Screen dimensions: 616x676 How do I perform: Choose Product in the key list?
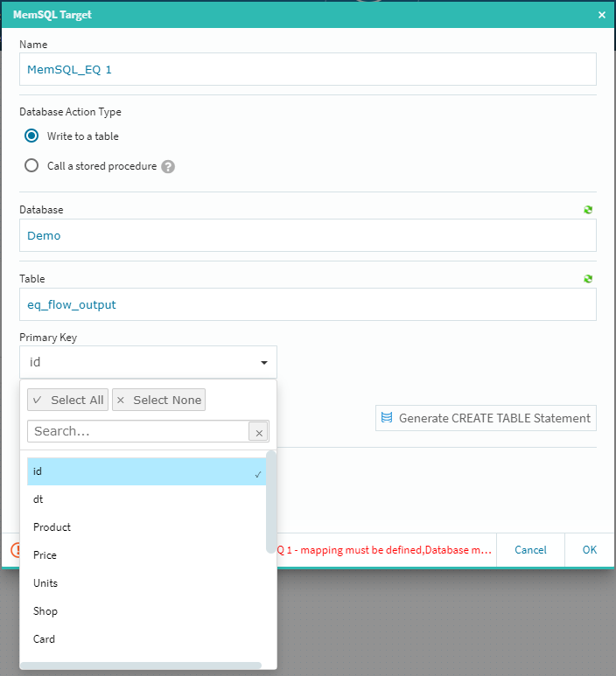click(x=146, y=527)
